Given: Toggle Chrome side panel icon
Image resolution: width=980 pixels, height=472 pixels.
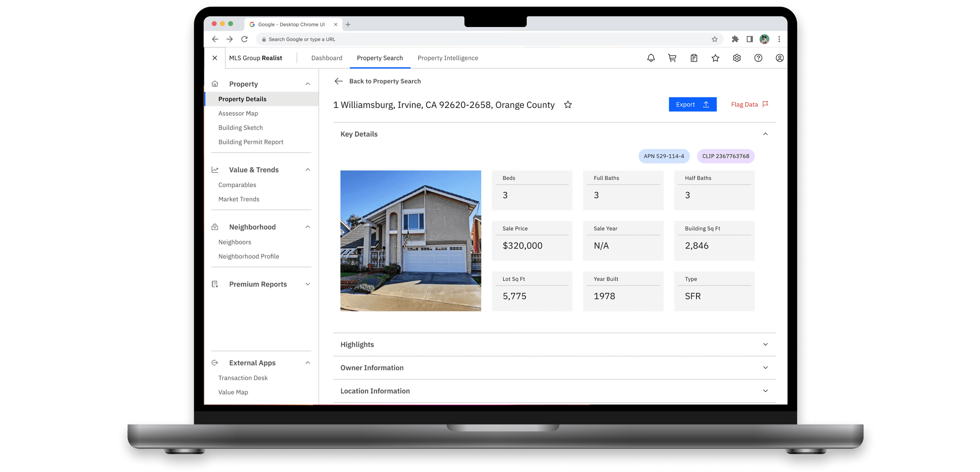Looking at the screenshot, I should click(750, 39).
